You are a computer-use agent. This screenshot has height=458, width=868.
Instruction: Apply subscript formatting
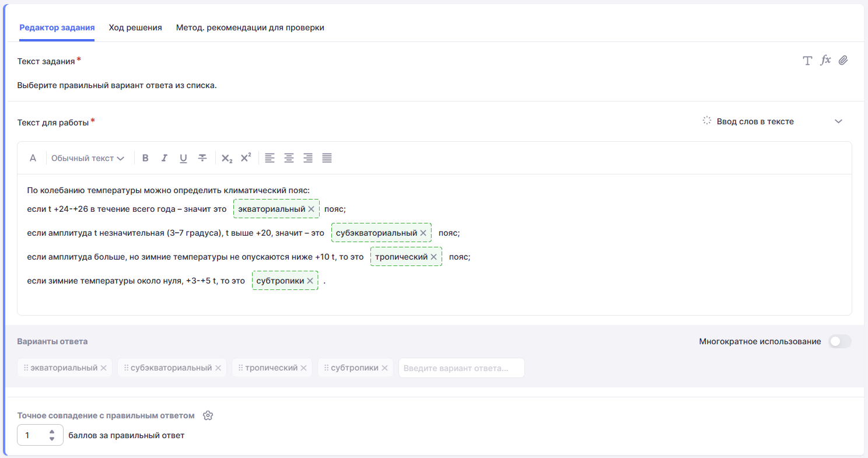(227, 158)
